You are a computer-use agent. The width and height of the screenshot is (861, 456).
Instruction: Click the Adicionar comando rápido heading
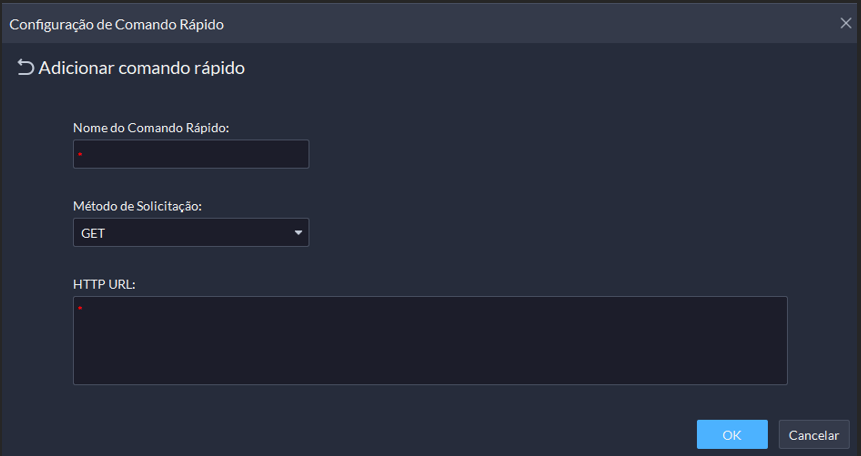coord(142,68)
